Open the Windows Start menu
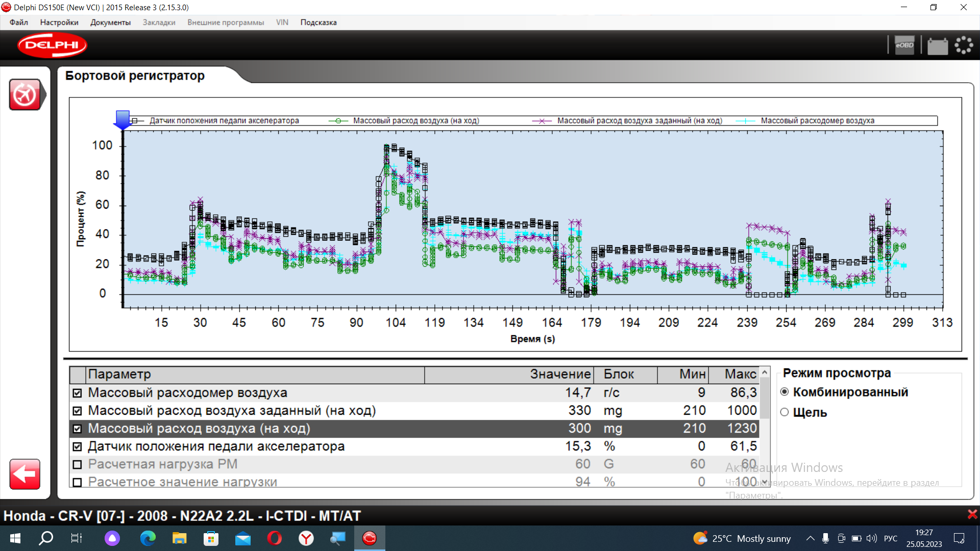 (x=15, y=538)
